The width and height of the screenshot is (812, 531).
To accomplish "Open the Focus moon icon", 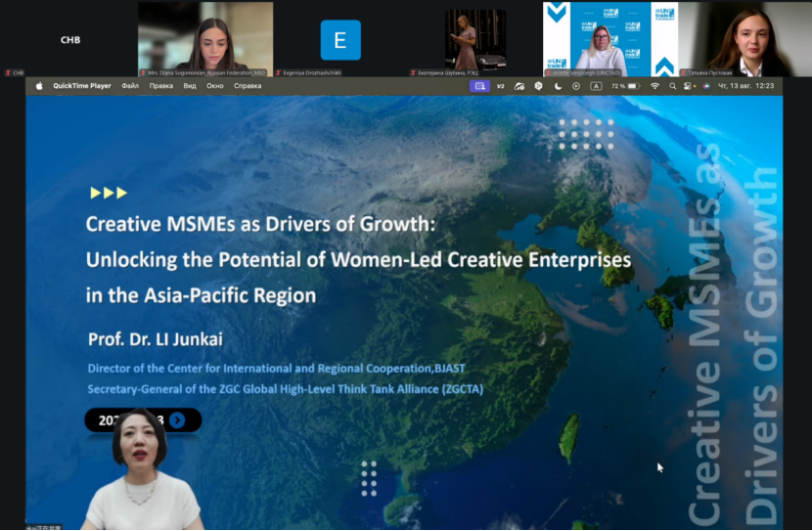I will click(558, 86).
